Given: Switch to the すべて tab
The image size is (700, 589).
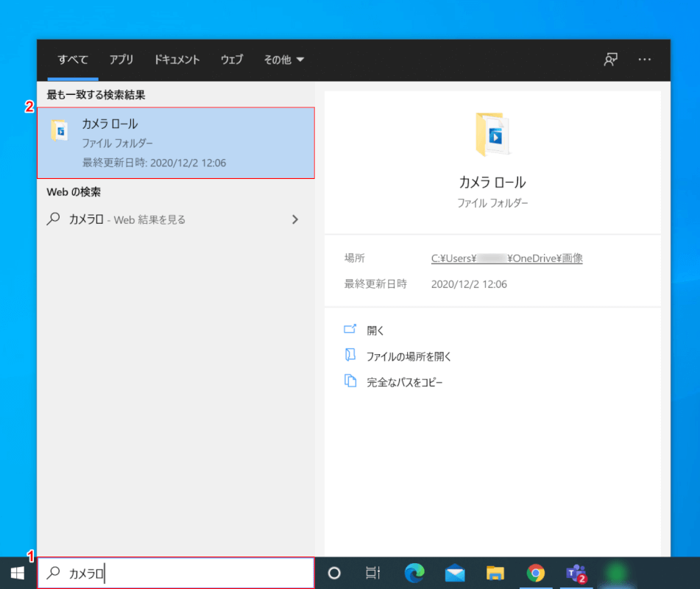Looking at the screenshot, I should (x=73, y=60).
